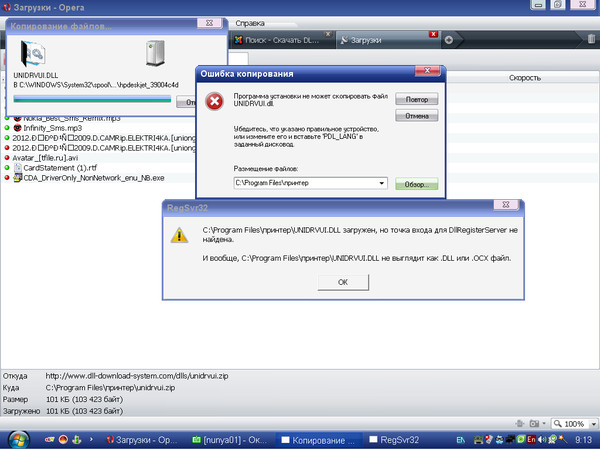Activate the Загрузки - Op... taskbar button
The height and width of the screenshot is (450, 600).
tap(142, 440)
